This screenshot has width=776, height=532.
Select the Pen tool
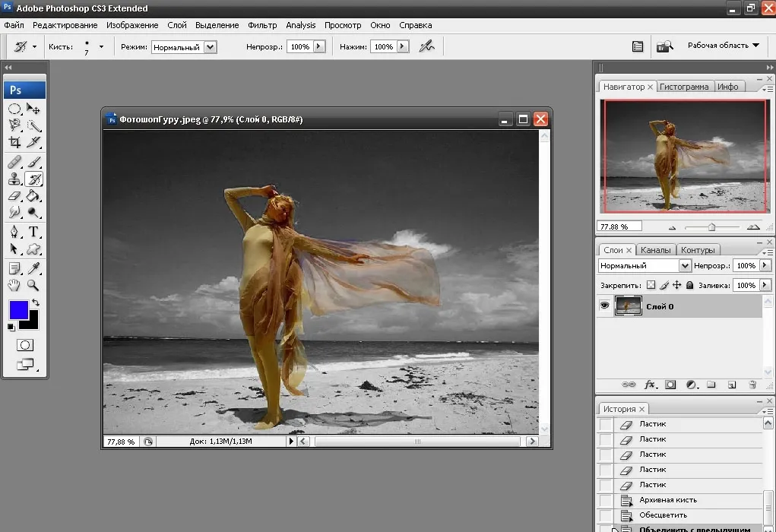[x=14, y=232]
